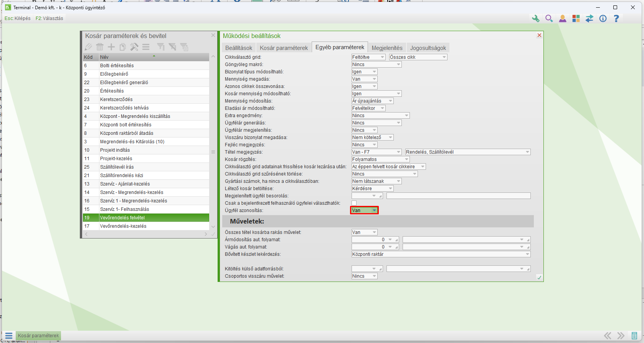
Task: Sort list by the 'Név' column header
Action: (x=154, y=57)
